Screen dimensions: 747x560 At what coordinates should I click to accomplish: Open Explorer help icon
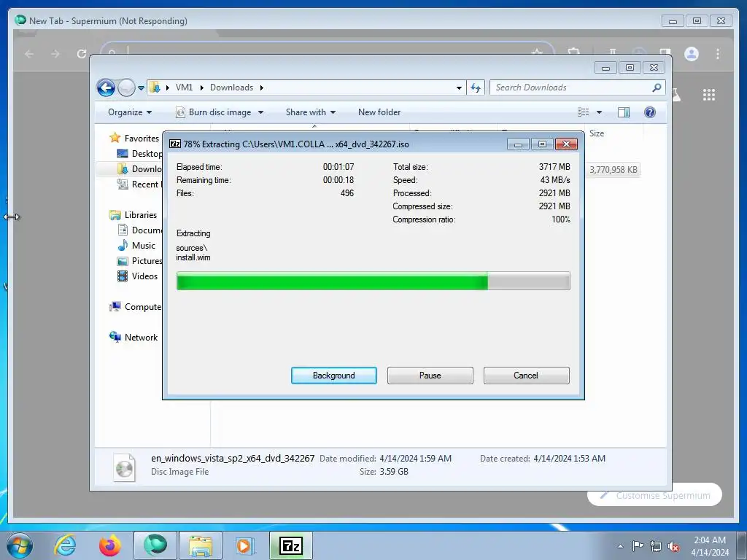[x=650, y=112]
